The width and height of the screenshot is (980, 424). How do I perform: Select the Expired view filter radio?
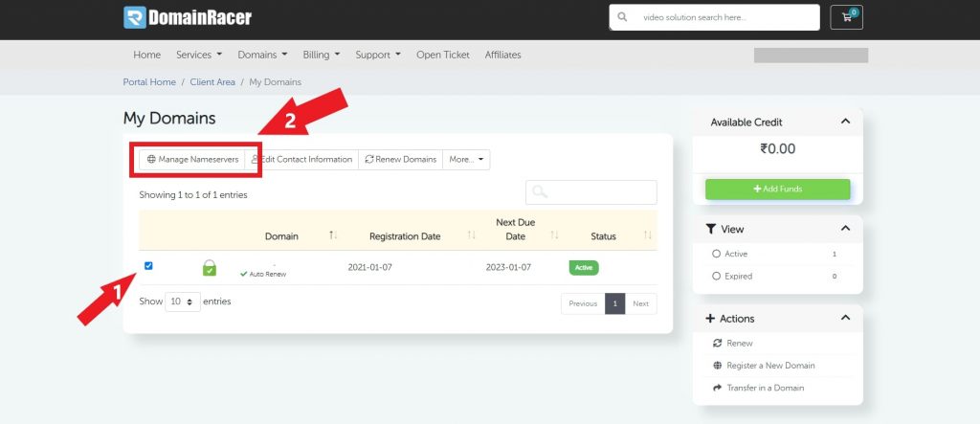[716, 276]
